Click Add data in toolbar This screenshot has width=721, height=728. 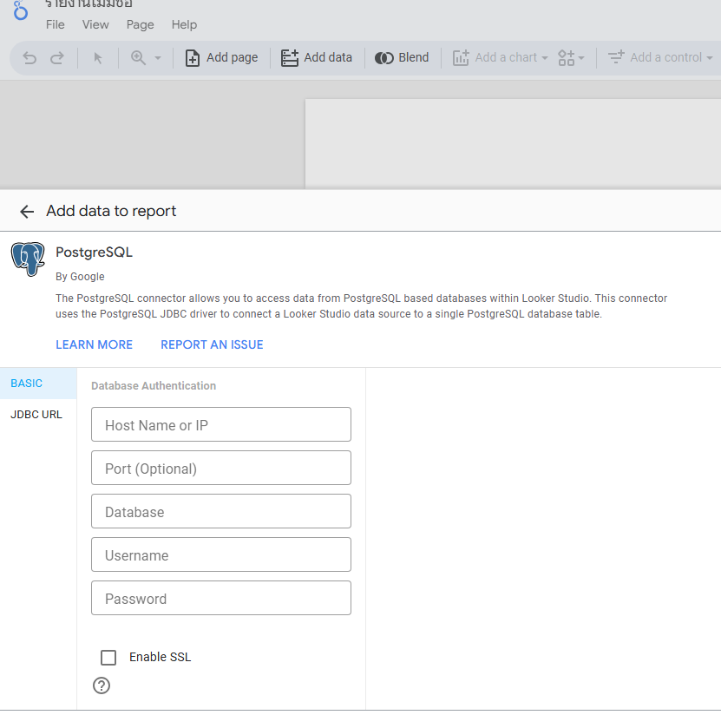click(317, 57)
